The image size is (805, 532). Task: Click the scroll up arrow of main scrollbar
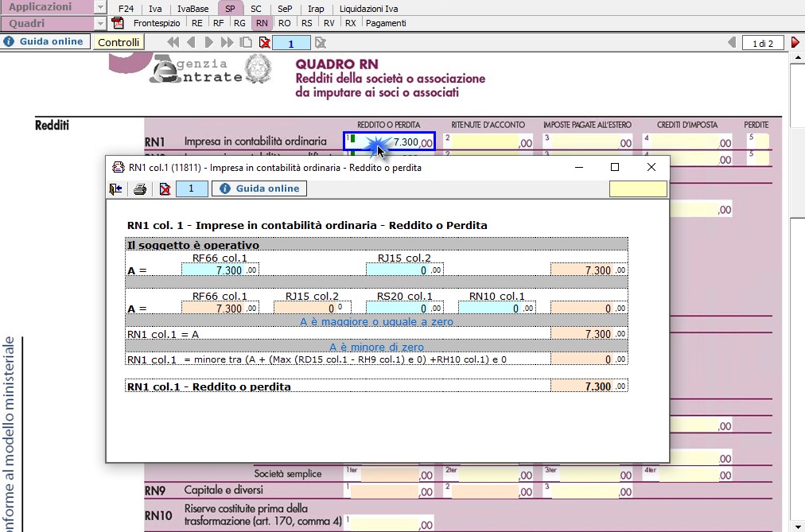coord(798,57)
